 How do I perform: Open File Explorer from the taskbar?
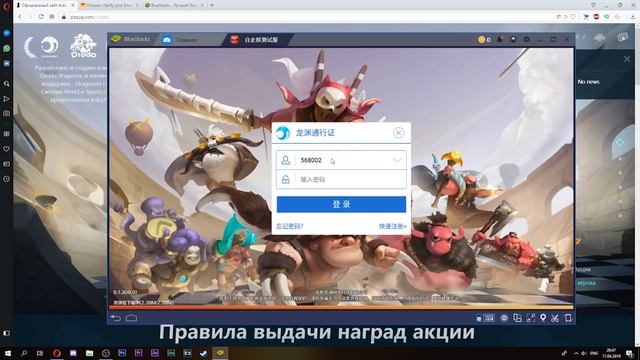[x=89, y=353]
